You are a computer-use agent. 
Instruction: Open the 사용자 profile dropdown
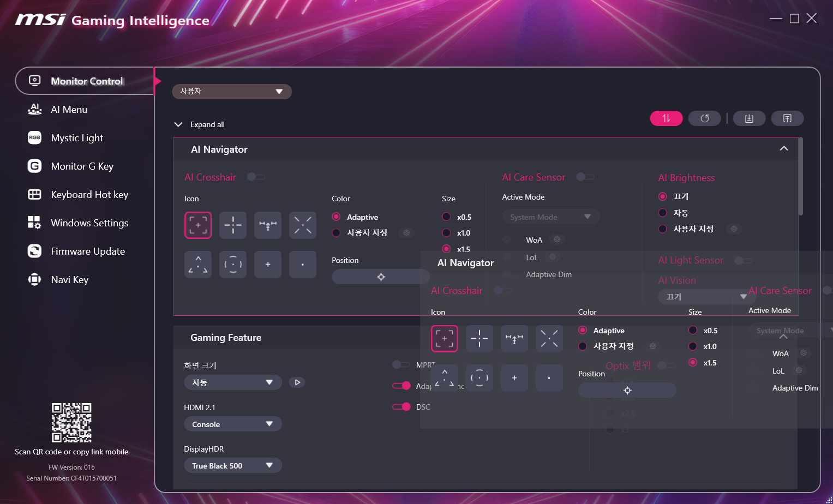coord(232,92)
